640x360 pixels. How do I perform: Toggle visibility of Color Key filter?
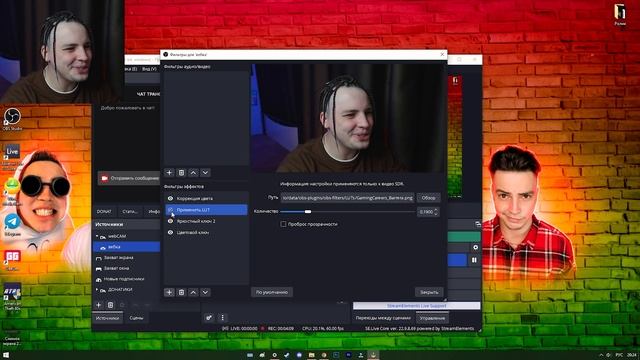[x=171, y=233]
